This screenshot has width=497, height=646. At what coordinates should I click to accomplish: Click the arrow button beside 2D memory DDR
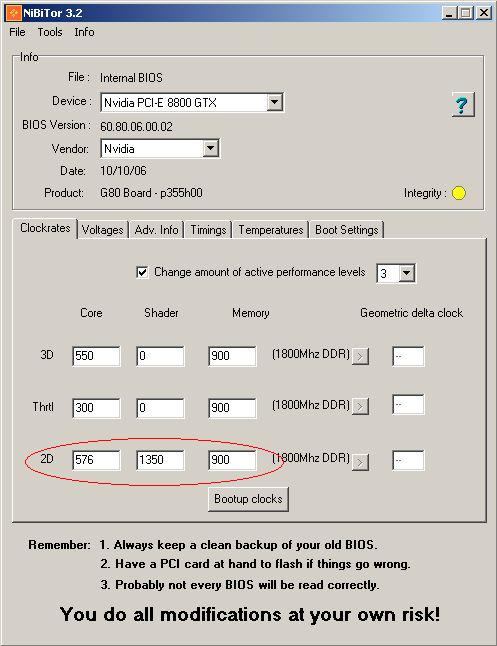coord(360,462)
